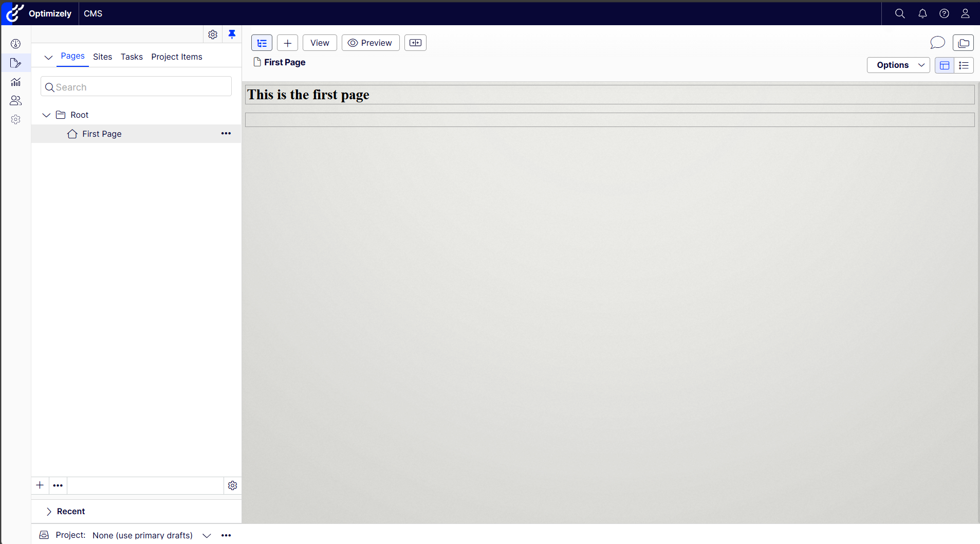
Task: Select the Sites tab
Action: pos(102,57)
